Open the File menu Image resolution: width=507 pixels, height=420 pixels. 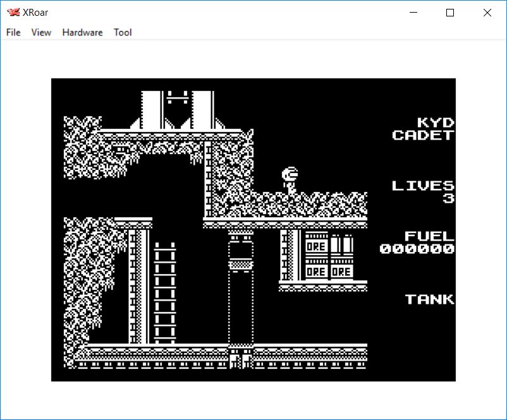click(13, 32)
